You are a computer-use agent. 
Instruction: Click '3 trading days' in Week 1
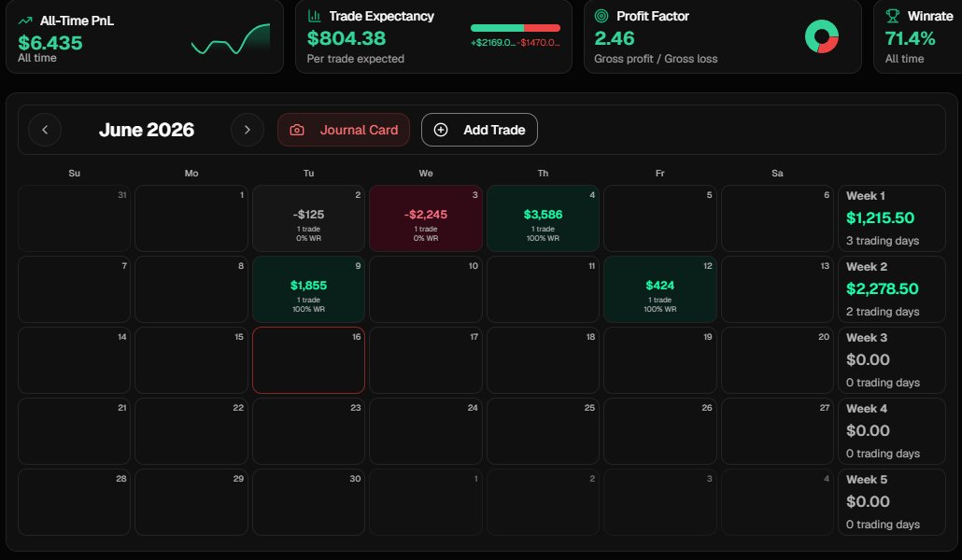883,241
